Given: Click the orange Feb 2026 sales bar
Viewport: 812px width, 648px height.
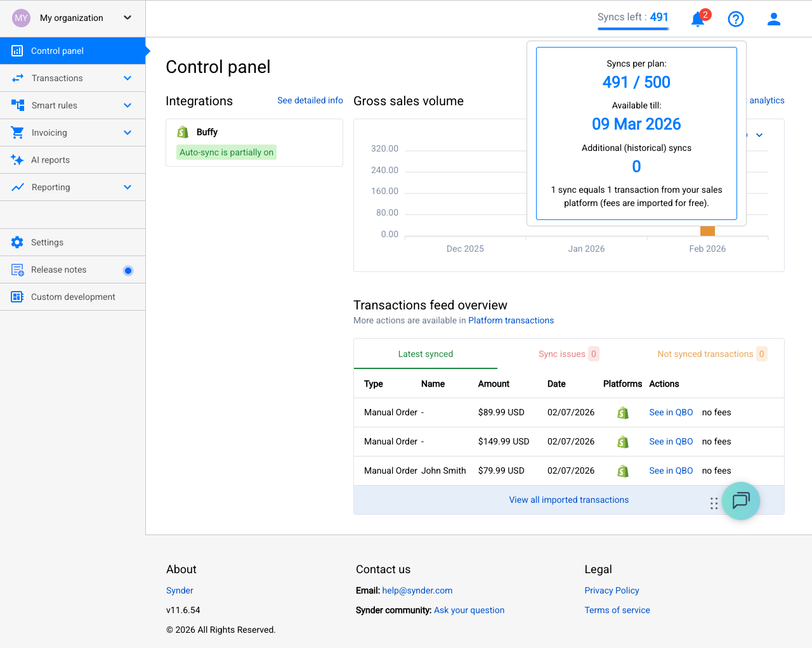Looking at the screenshot, I should 707,231.
